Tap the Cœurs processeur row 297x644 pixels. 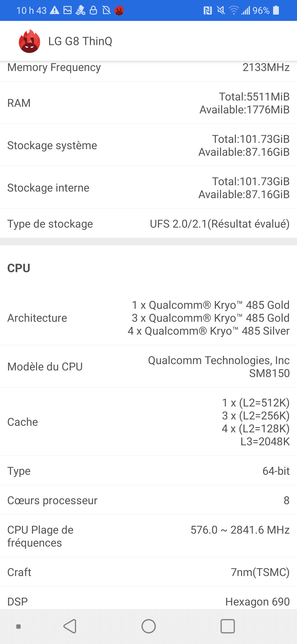(148, 500)
